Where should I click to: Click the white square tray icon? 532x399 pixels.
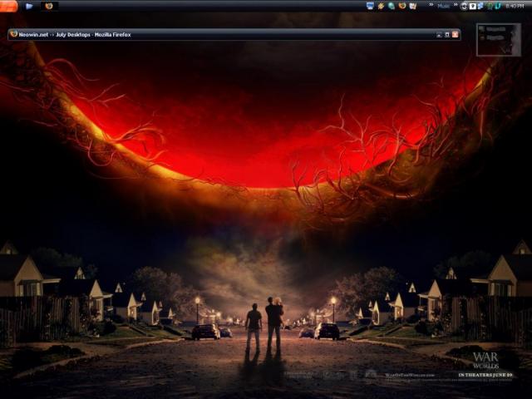coord(472,6)
